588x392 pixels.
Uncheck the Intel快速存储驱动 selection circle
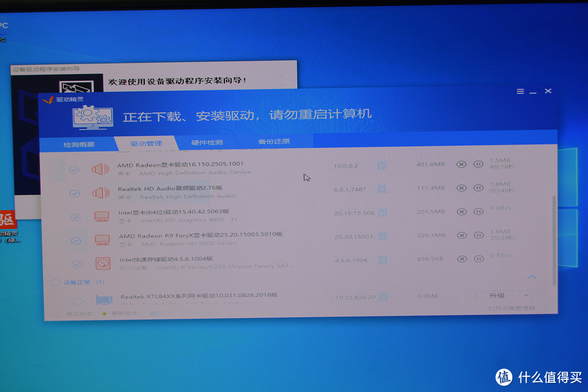(x=76, y=263)
